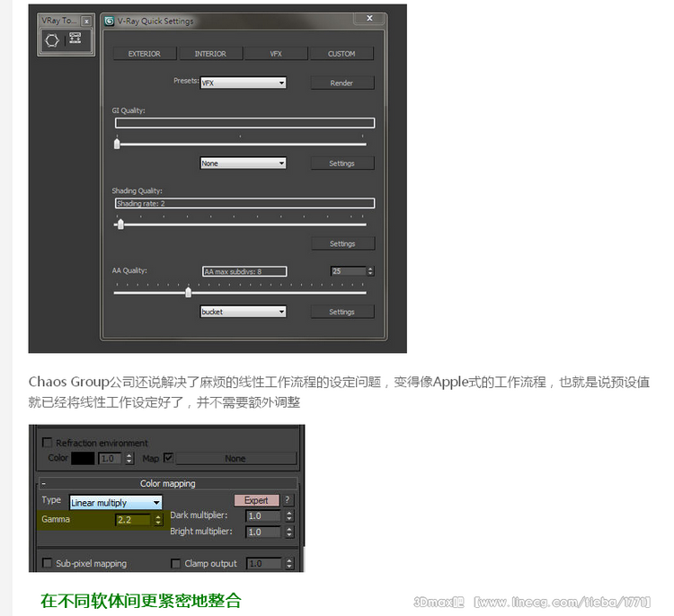Click the AA Quality value spinner arrows
The height and width of the screenshot is (616, 674).
coord(370,271)
